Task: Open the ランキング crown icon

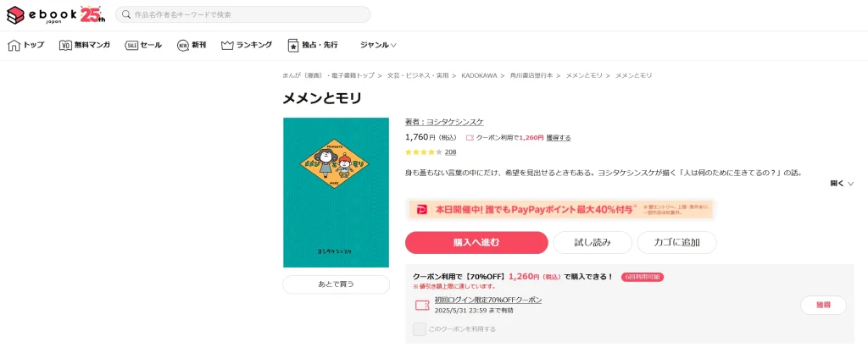Action: pyautogui.click(x=227, y=46)
